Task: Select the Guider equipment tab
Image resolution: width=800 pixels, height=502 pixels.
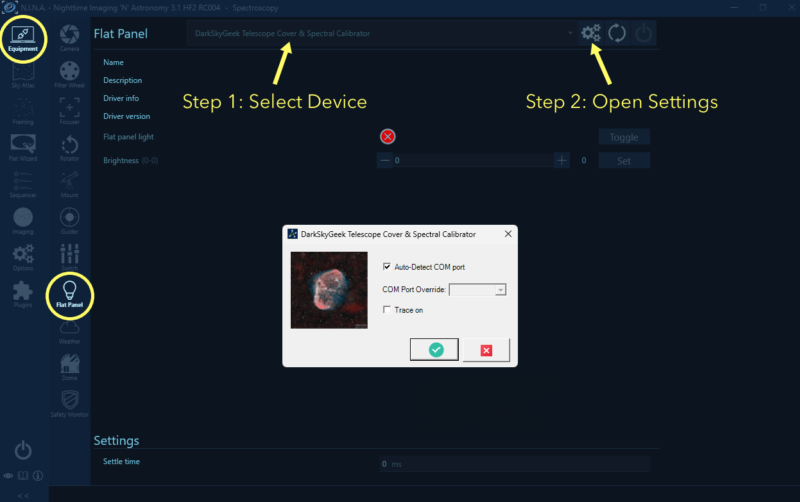Action: point(69,221)
